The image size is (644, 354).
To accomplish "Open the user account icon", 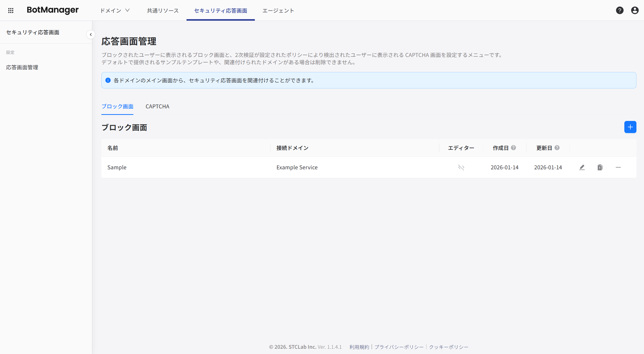I will click(x=635, y=10).
